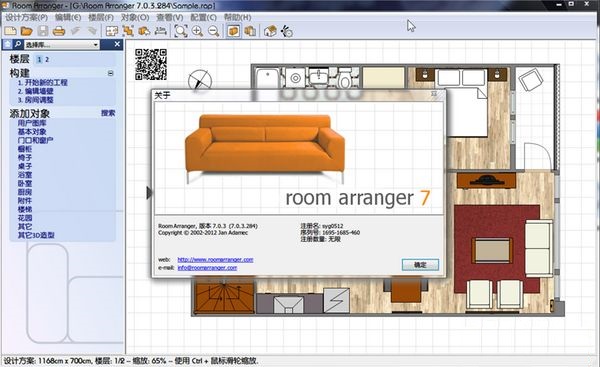600x367 pixels.
Task: Click the zoom in magnifier icon
Action: pos(197,31)
